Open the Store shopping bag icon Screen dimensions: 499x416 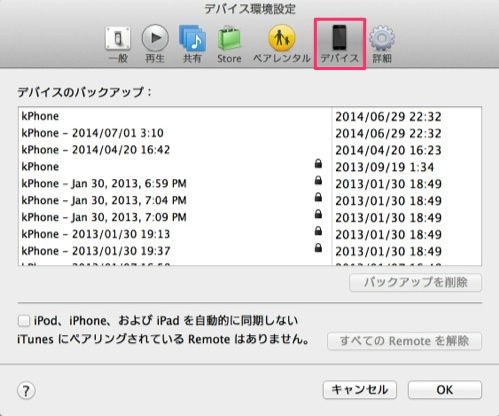pyautogui.click(x=229, y=44)
